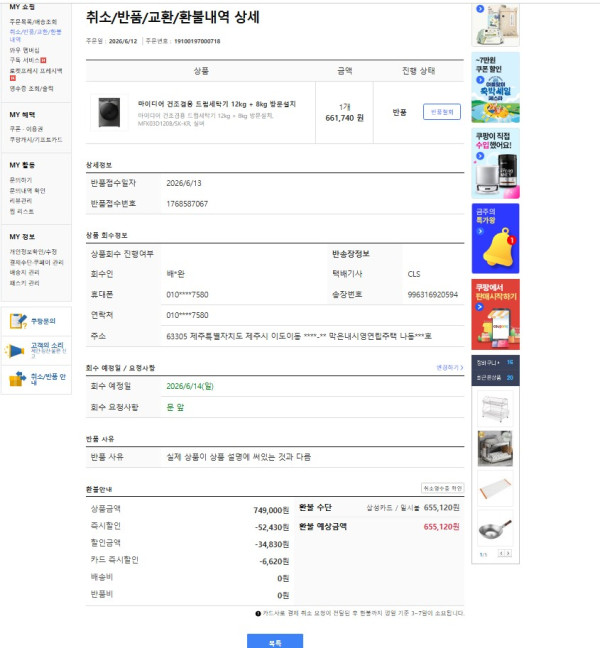Viewport: 600px width, 648px height.
Task: Open 패스키 관리 link
Action: coord(24,283)
